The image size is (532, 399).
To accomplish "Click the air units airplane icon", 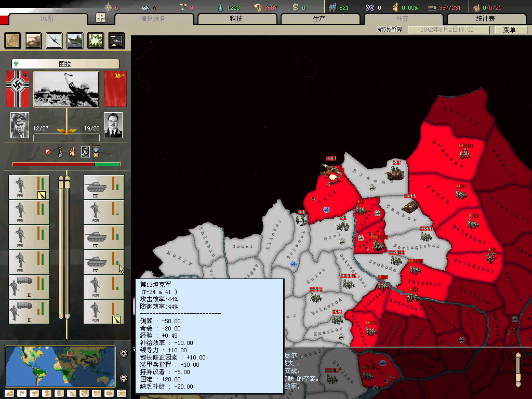I will coord(54,41).
